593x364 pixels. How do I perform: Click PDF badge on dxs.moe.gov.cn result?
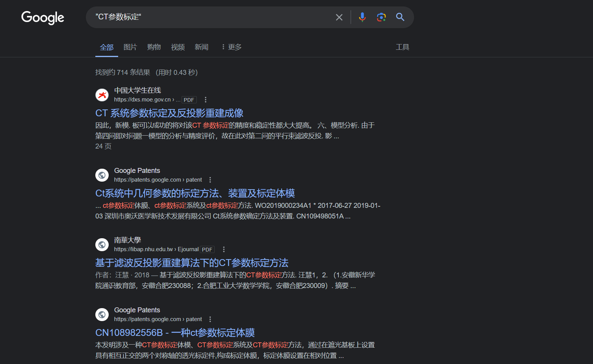[x=189, y=100]
